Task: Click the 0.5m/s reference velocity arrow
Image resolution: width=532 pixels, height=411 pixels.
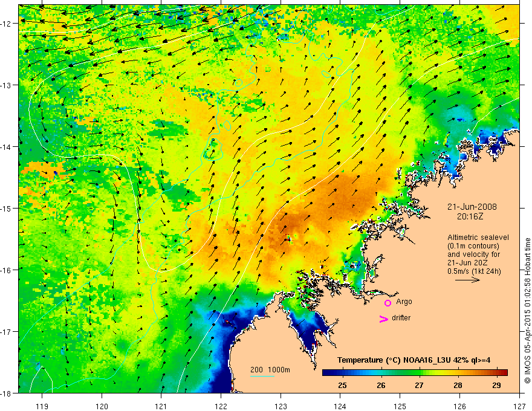Action: pyautogui.click(x=467, y=280)
